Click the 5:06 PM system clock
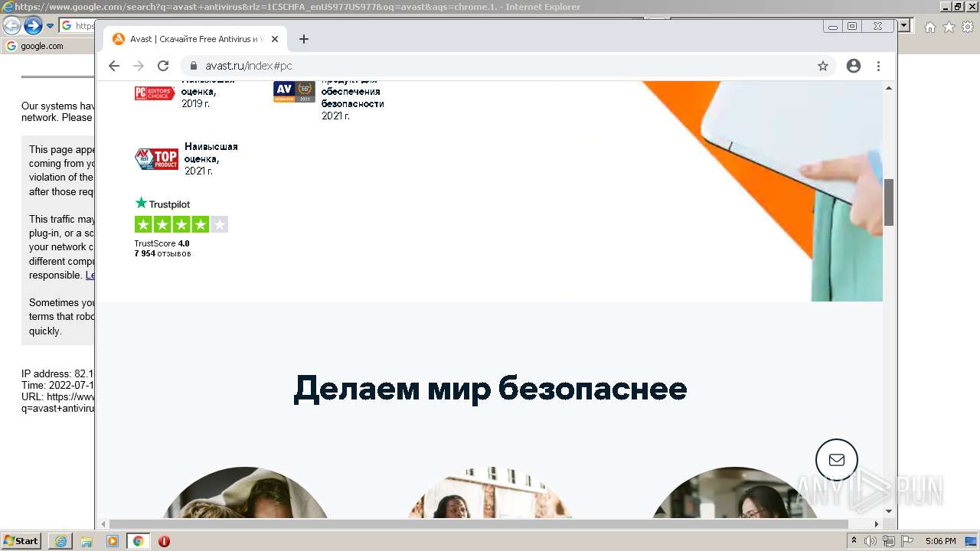Screen dimensions: 980x551 [x=941, y=541]
